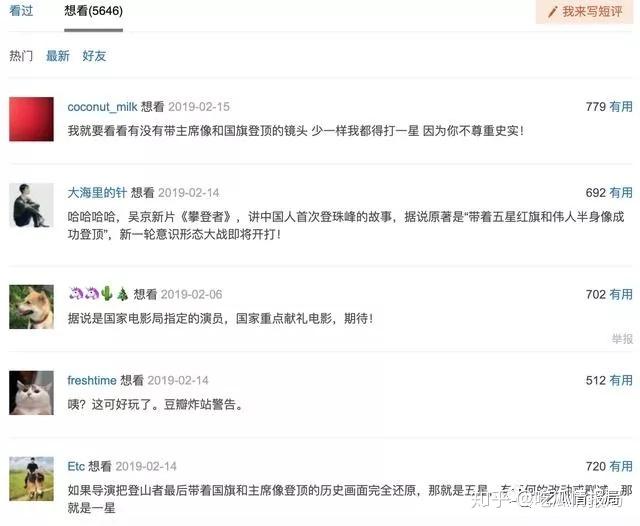Viewport: 640px width, 526px height.
Task: Open Etc's horse rider avatar
Action: pyautogui.click(x=31, y=479)
